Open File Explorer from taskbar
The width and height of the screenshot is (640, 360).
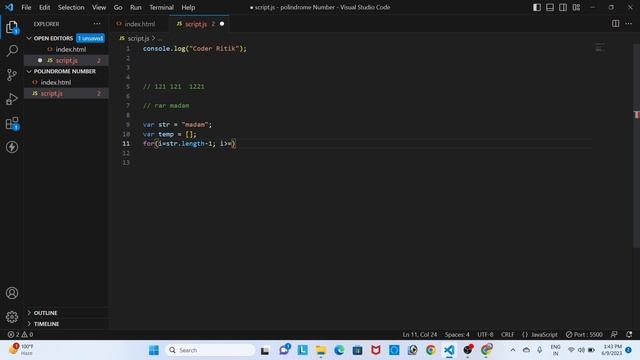pyautogui.click(x=320, y=350)
